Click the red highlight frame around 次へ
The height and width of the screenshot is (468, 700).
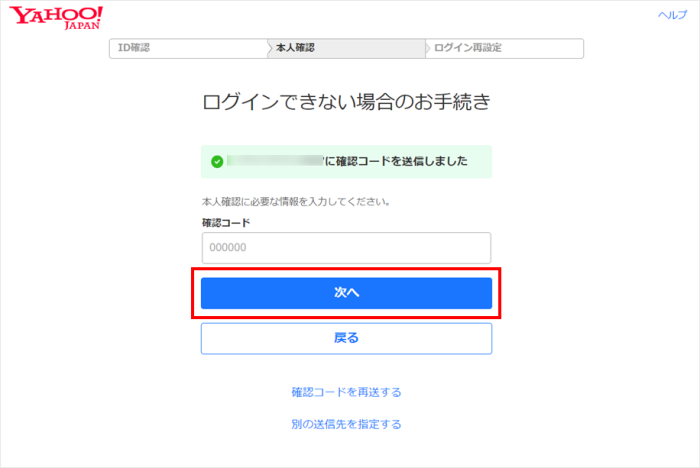click(346, 269)
